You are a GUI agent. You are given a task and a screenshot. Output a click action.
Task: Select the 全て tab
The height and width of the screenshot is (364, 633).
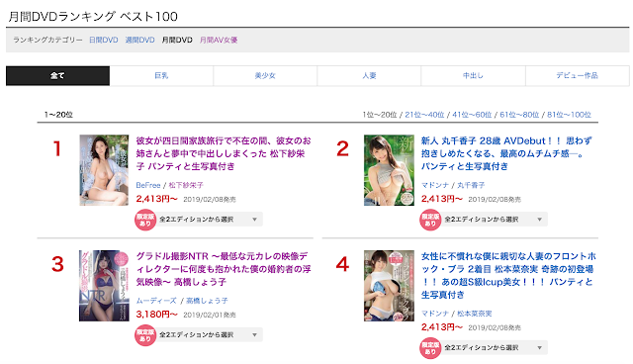[x=57, y=76]
